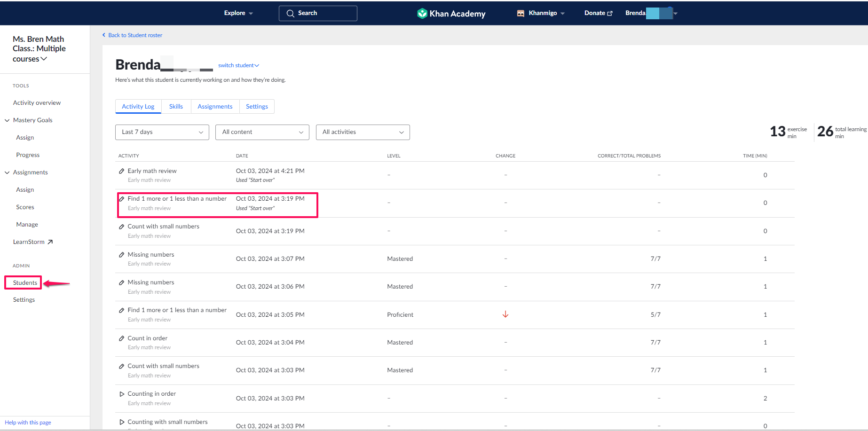Click the Search input field
The image size is (868, 431).
[318, 13]
